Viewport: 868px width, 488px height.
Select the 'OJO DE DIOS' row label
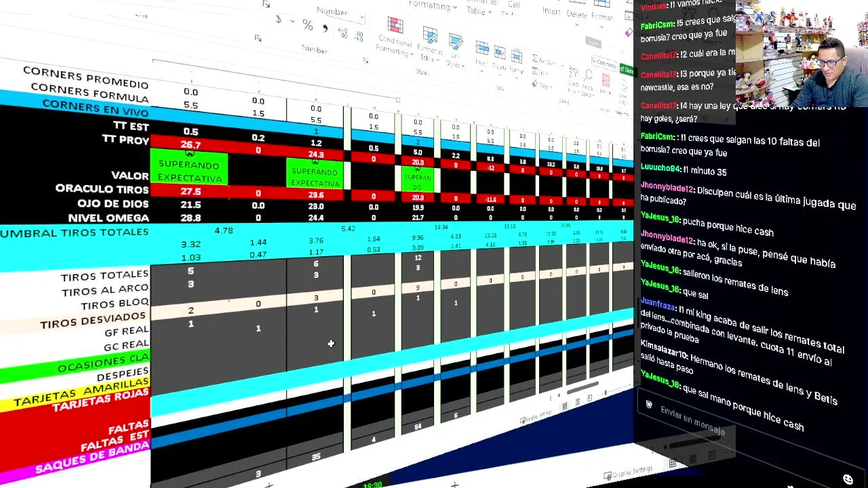tap(113, 204)
